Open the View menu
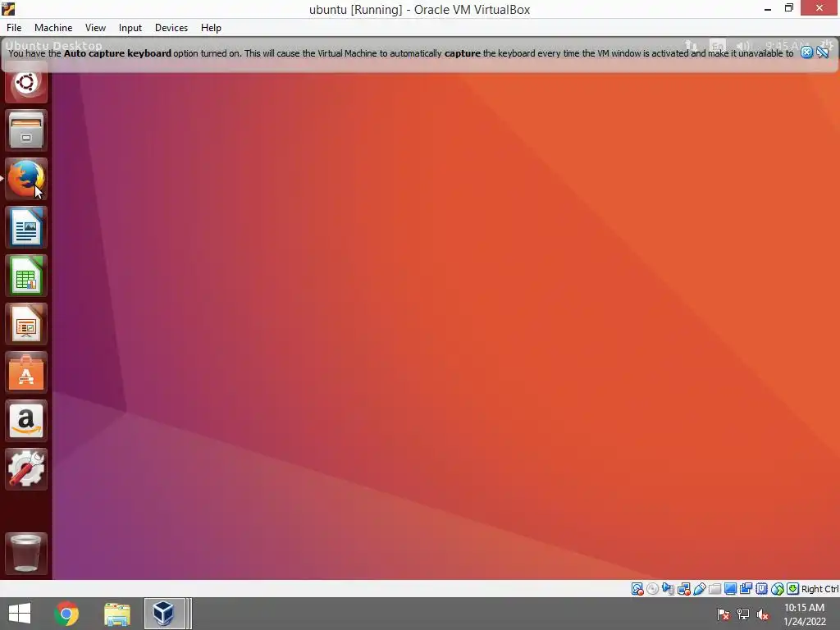 95,28
